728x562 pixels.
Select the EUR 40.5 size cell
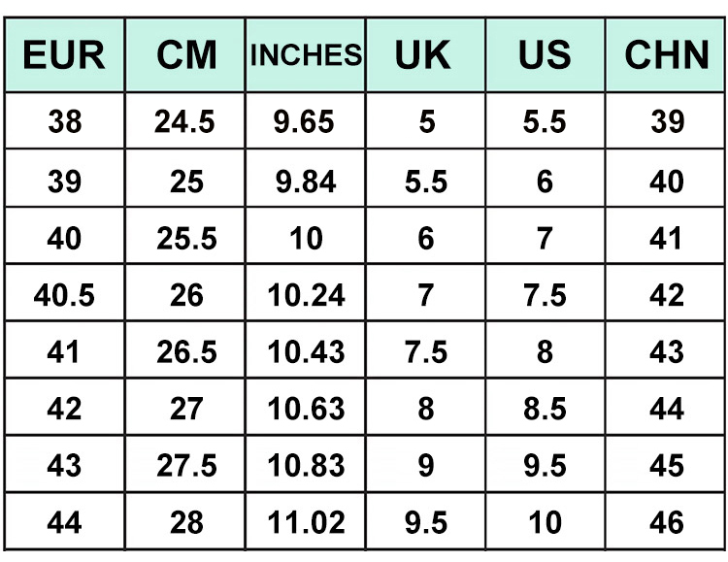coord(64,295)
